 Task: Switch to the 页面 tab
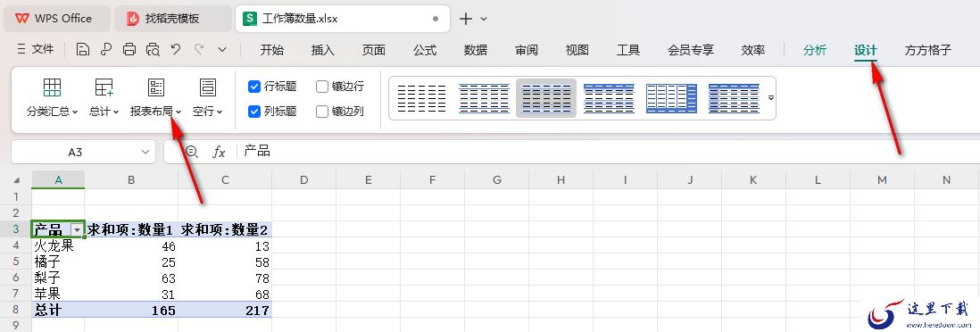374,51
